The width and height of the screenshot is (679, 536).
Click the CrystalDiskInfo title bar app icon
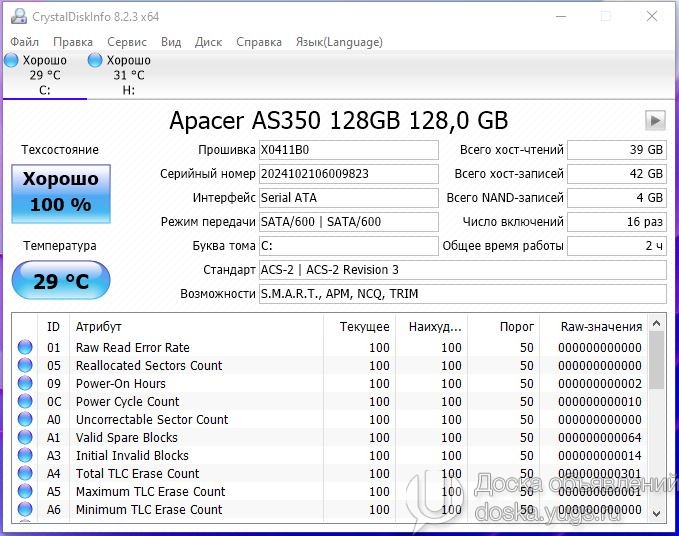19,16
